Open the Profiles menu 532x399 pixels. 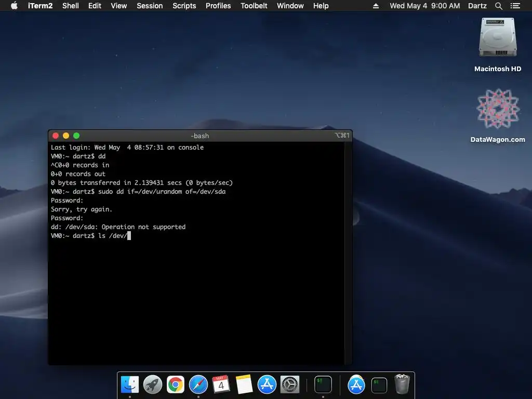[218, 6]
